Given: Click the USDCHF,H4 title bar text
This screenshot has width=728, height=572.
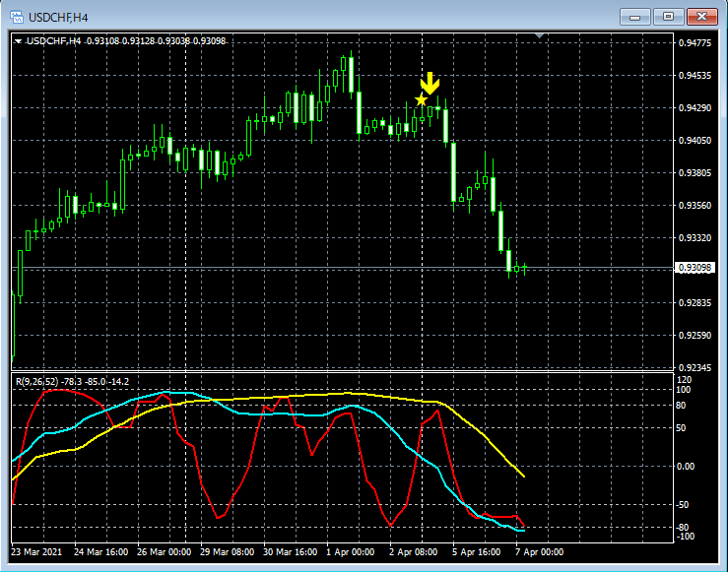Looking at the screenshot, I should click(58, 18).
